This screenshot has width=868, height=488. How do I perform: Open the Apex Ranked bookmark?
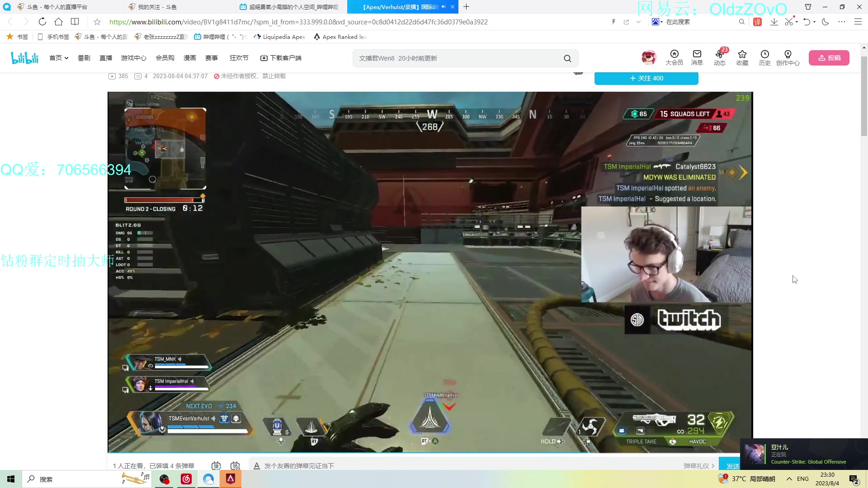(340, 37)
